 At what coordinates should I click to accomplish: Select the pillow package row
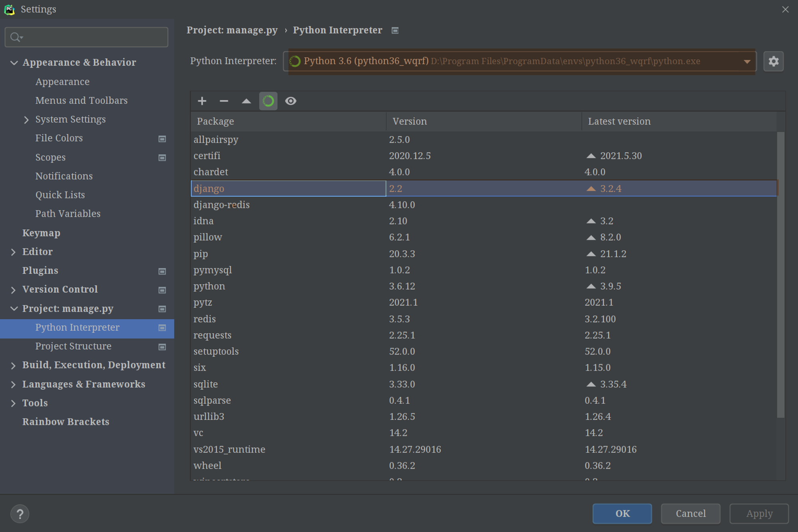click(x=484, y=237)
